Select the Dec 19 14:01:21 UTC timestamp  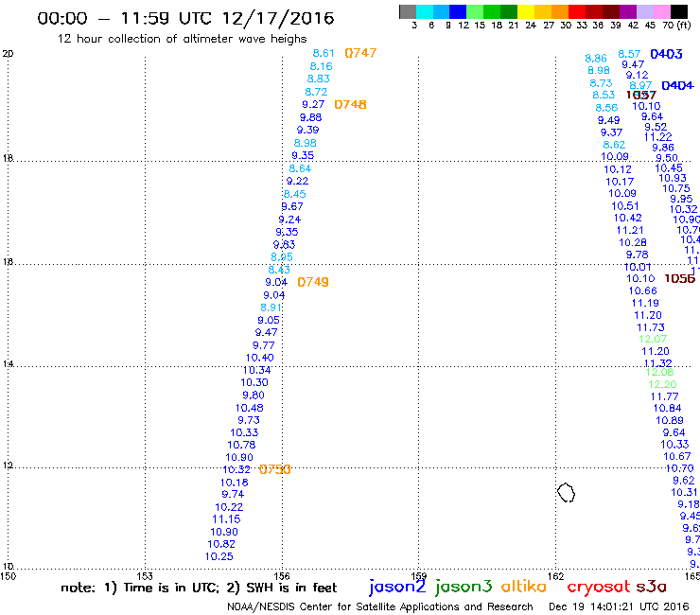[619, 606]
